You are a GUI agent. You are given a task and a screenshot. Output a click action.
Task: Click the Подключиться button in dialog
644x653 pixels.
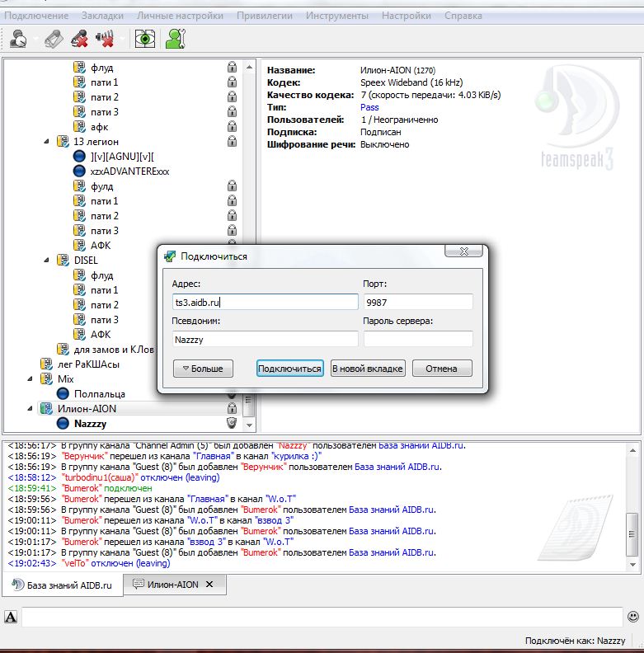point(290,369)
